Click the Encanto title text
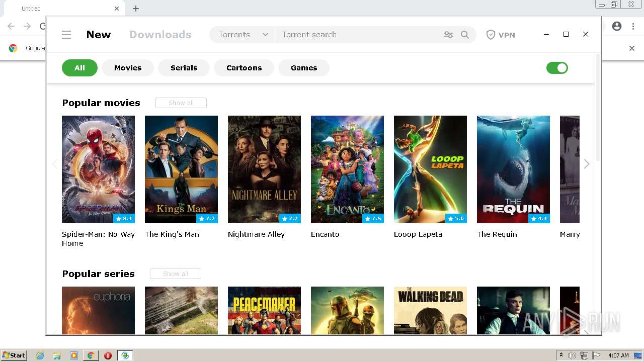 click(325, 234)
